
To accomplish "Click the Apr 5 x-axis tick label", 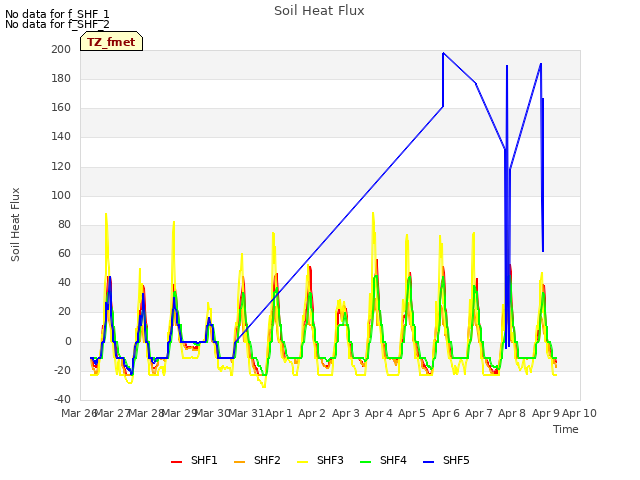I will pos(412,413).
